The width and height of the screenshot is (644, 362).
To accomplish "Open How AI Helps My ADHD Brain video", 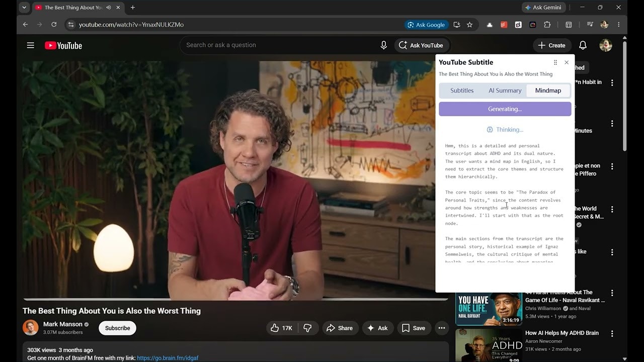I will point(561,333).
